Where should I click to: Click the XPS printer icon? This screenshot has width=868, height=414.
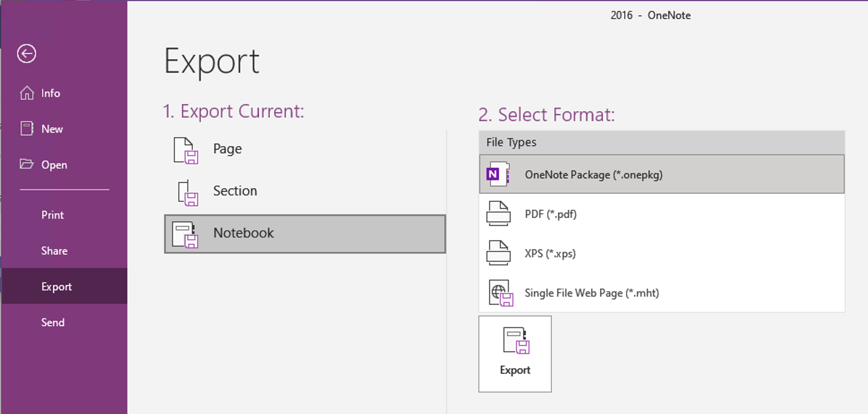click(x=498, y=253)
